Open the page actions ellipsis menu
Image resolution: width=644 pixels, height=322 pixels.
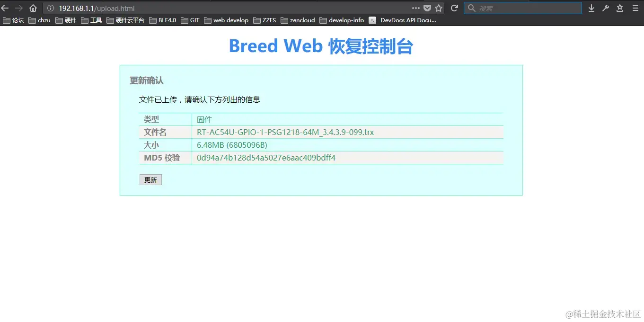coord(416,8)
